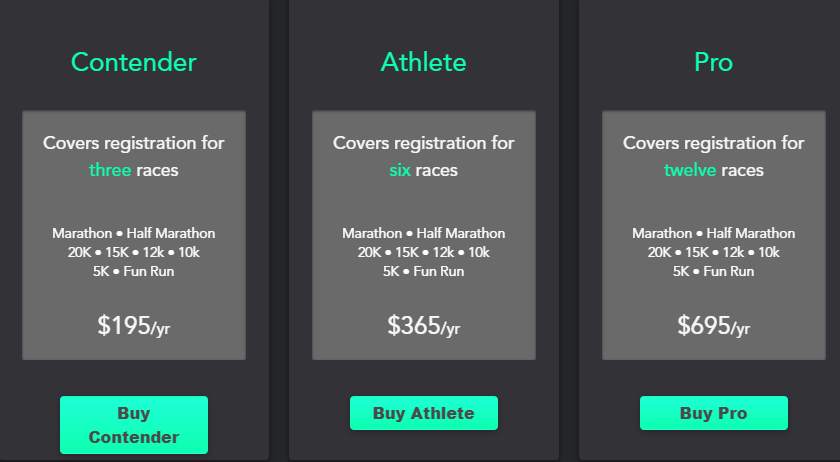840x462 pixels.
Task: Click the Buy Athlete button
Action: pyautogui.click(x=424, y=413)
